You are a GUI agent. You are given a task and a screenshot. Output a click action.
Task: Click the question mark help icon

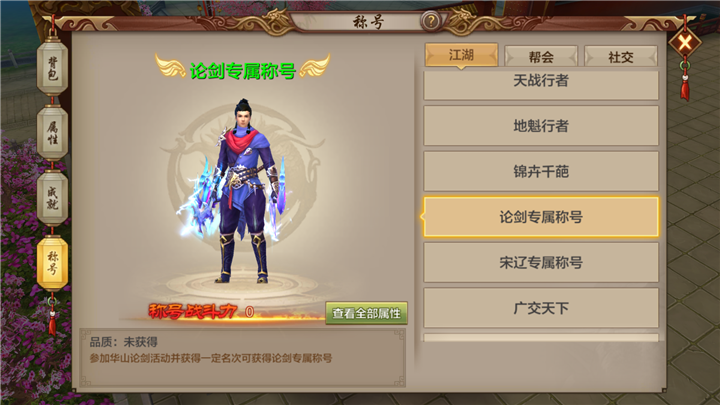point(431,21)
